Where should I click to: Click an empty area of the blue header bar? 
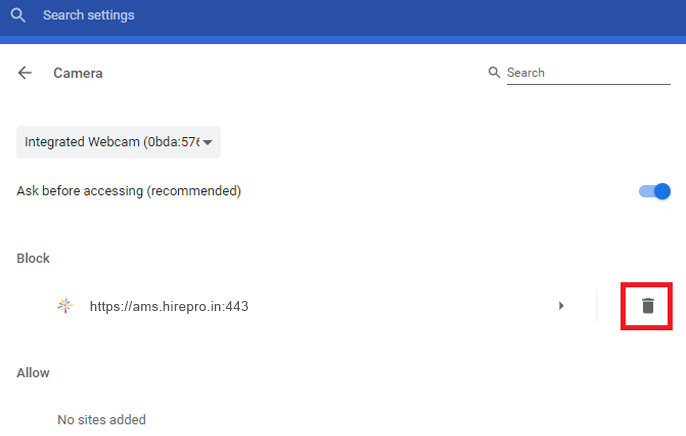(x=450, y=16)
